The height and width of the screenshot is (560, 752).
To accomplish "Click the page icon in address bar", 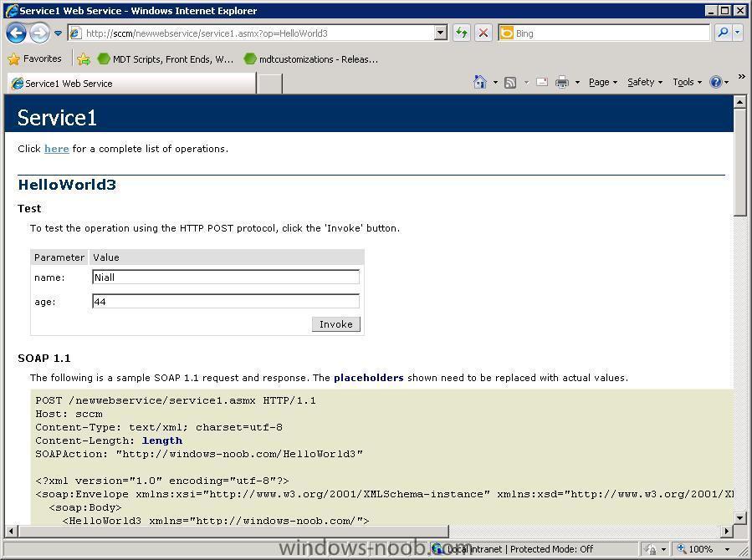I will [75, 33].
